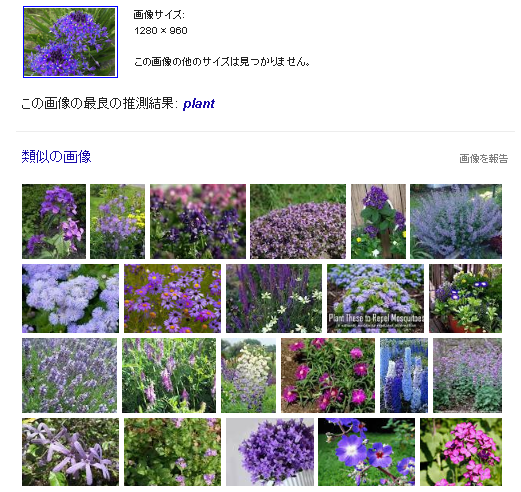Viewport: 521px width, 492px height.
Task: Select the white and purple flower spike image
Action: [248, 375]
